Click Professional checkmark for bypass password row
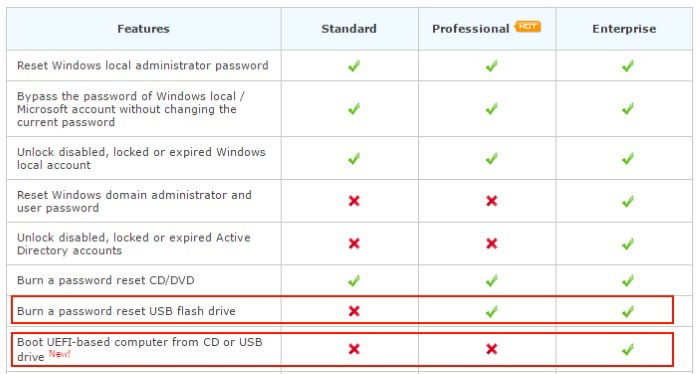The width and height of the screenshot is (700, 374). pos(492,109)
